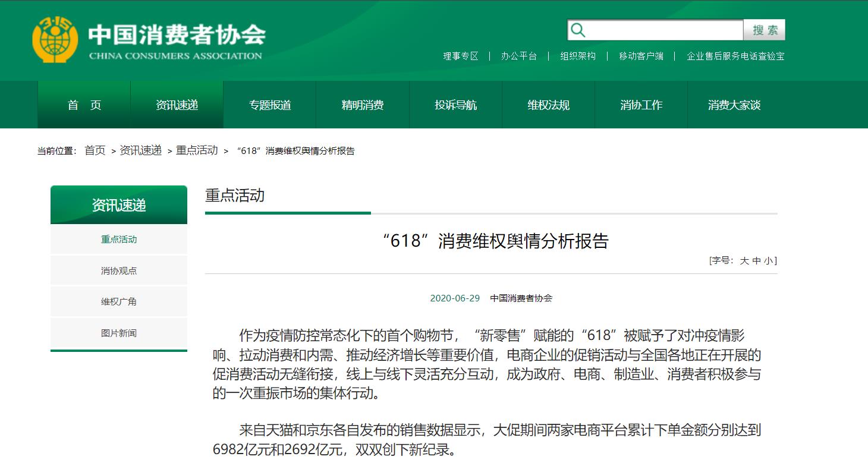Open 消费大家谈 navigation menu item
Viewport: 868px width, 469px height.
[734, 105]
